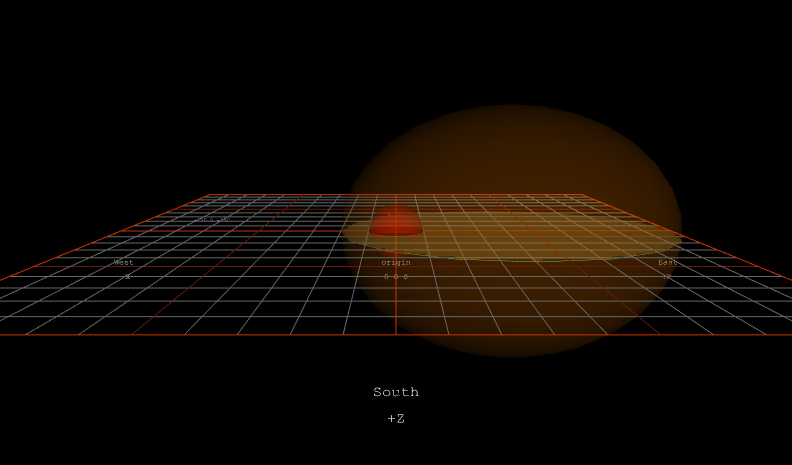Screen dimensions: 792x465
Task: Click the 'South' direction label
Action: (x=396, y=392)
